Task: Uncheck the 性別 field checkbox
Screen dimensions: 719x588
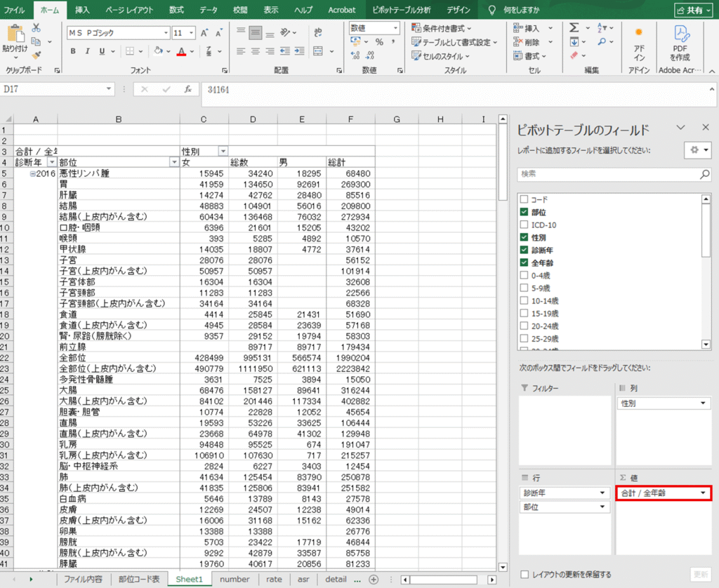Action: [525, 237]
